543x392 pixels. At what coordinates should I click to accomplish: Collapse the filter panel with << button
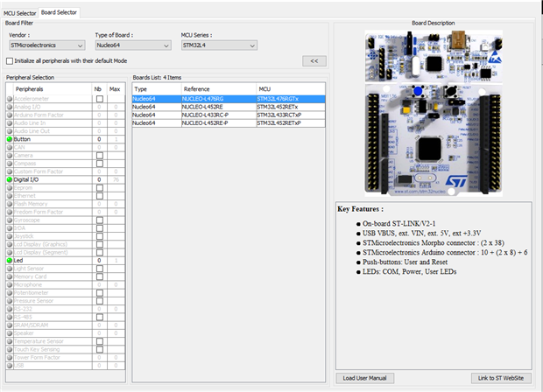click(314, 61)
